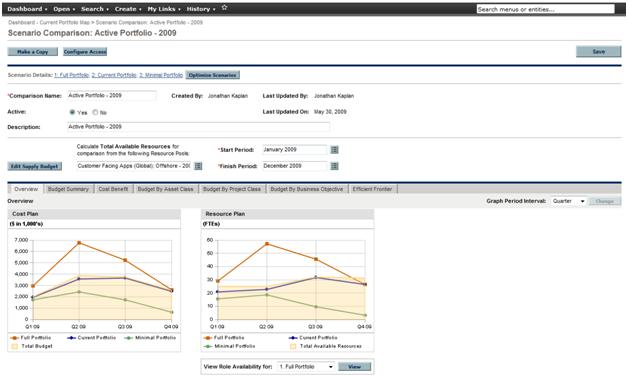Click the 'May 30, 2009' date text
Viewport: 628px width, 377px height.
[x=330, y=112]
